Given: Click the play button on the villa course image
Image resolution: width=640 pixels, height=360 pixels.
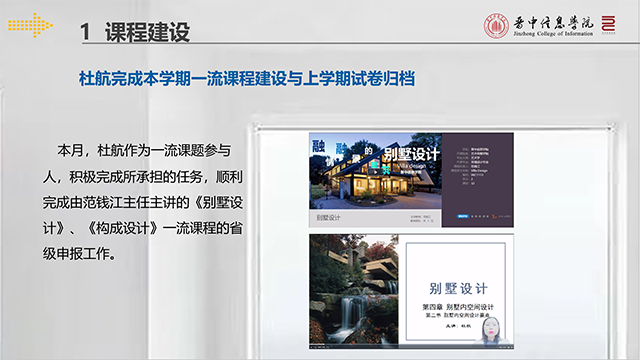Looking at the screenshot, I should 375,172.
